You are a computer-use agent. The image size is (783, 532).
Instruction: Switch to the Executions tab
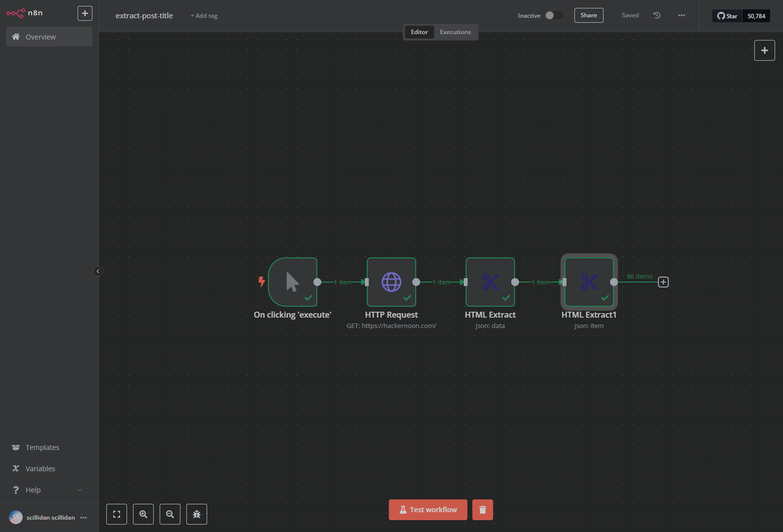point(455,32)
